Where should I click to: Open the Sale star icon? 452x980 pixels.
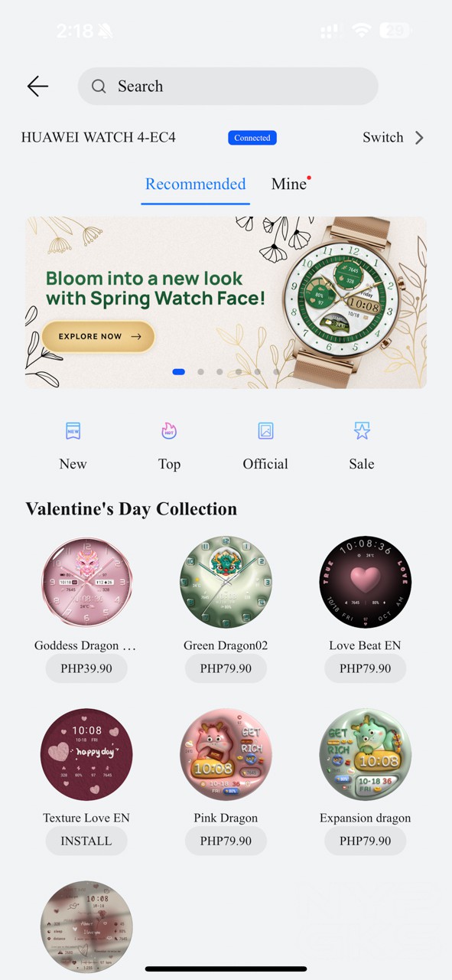tap(362, 431)
